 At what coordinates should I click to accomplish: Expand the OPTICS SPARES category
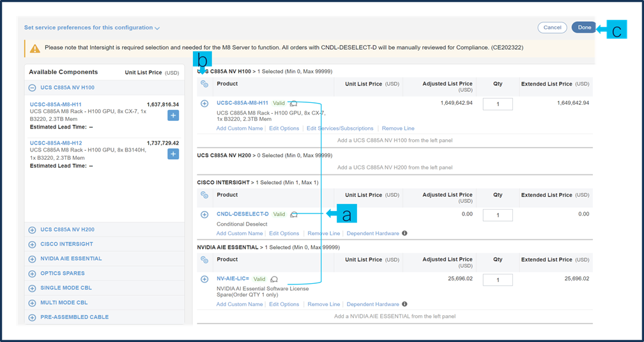(32, 274)
